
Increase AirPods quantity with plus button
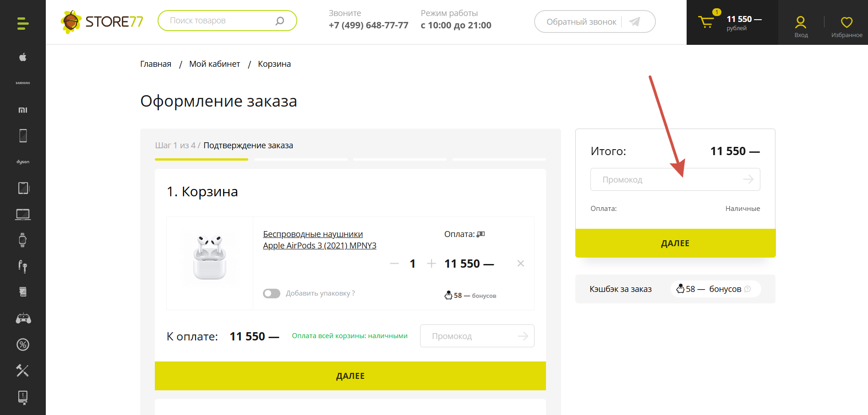431,264
